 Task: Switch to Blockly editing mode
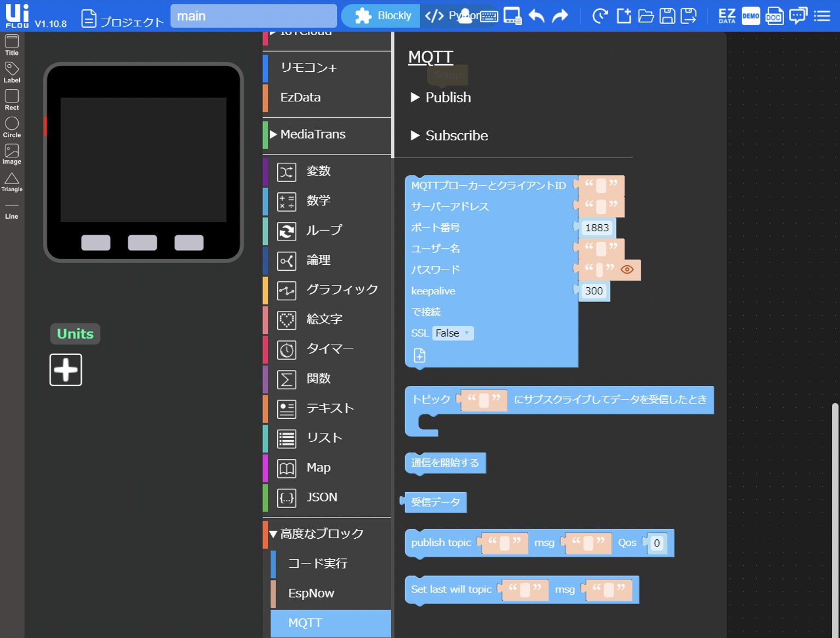coord(383,16)
